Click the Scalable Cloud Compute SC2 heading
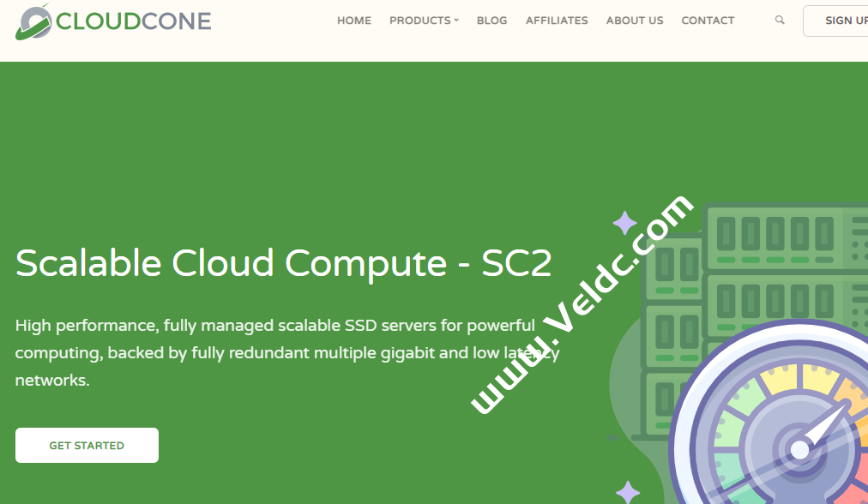The width and height of the screenshot is (868, 504). [283, 264]
